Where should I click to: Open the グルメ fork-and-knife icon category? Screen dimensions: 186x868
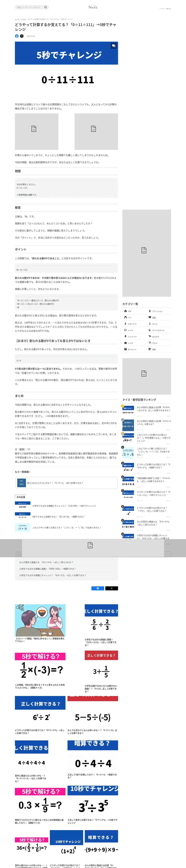[x=150, y=343]
